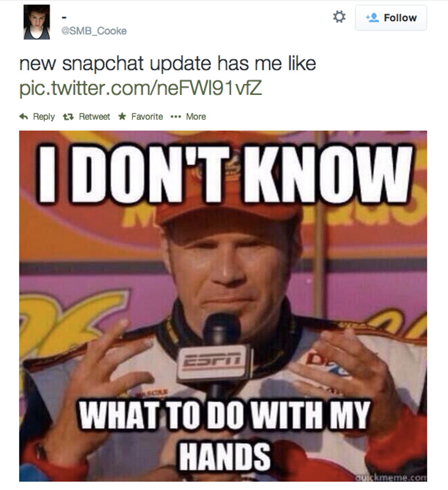
Task: Click the tweet text about snapchat update
Action: tap(167, 64)
